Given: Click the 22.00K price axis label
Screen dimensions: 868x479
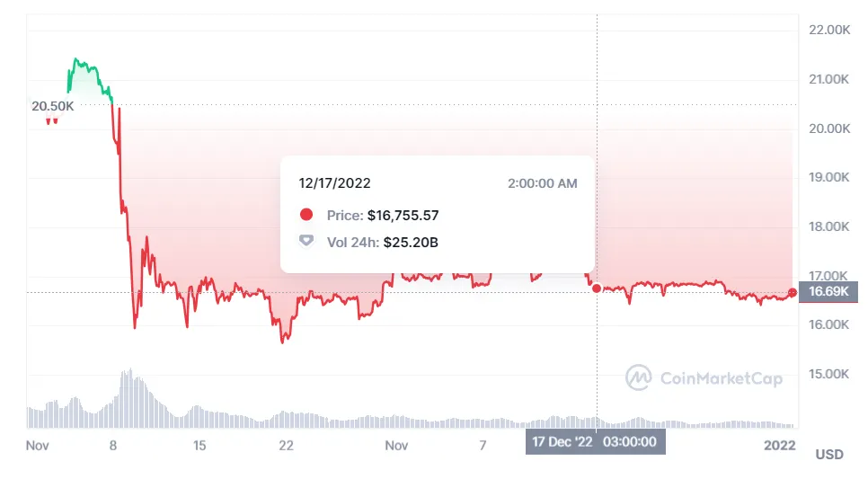Looking at the screenshot, I should 829,30.
